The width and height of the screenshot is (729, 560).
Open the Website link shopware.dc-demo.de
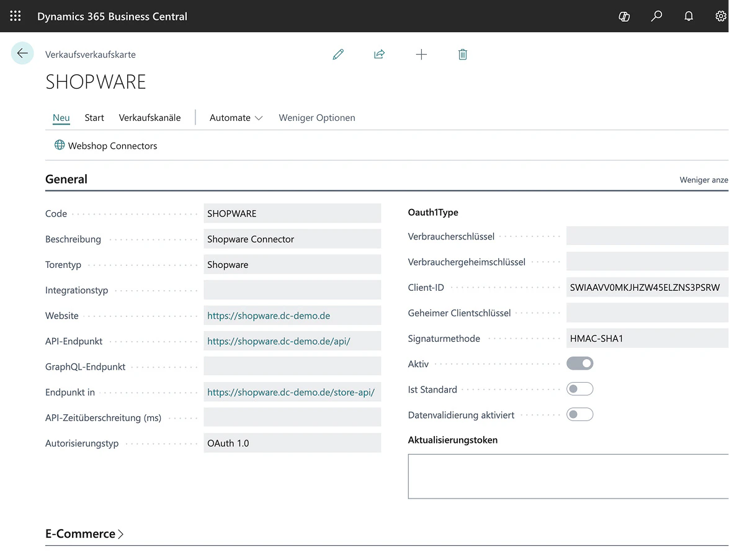pos(269,316)
